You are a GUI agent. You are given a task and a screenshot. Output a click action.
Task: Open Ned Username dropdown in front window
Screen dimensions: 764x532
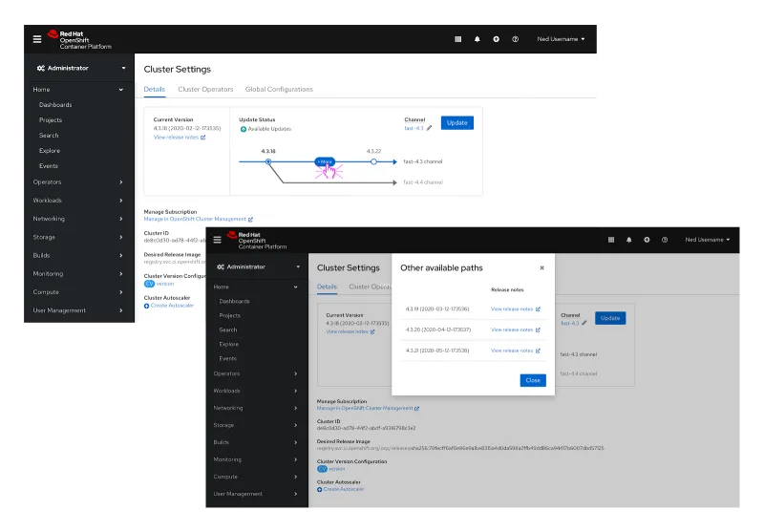click(708, 240)
